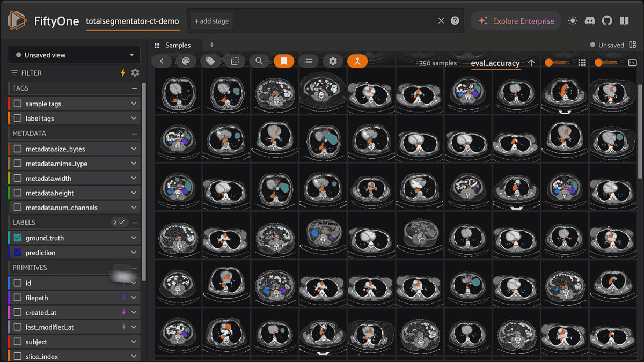Expand the ground_truth filter chevron
644x362 pixels.
pyautogui.click(x=134, y=238)
